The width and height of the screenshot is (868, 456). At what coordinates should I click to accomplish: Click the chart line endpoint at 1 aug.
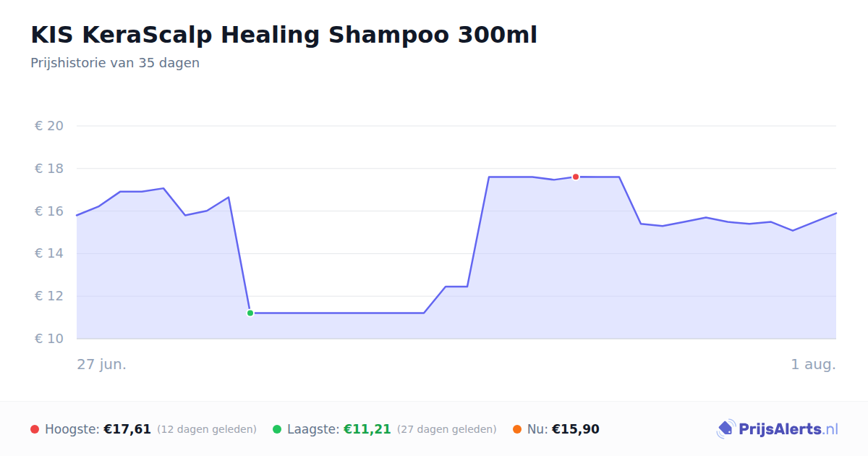(836, 213)
